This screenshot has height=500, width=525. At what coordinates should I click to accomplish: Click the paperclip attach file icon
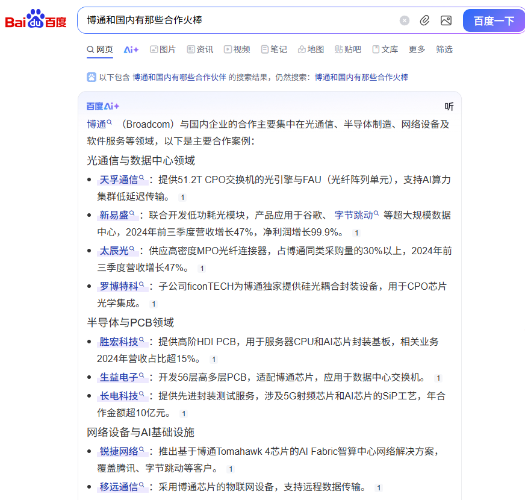(425, 21)
